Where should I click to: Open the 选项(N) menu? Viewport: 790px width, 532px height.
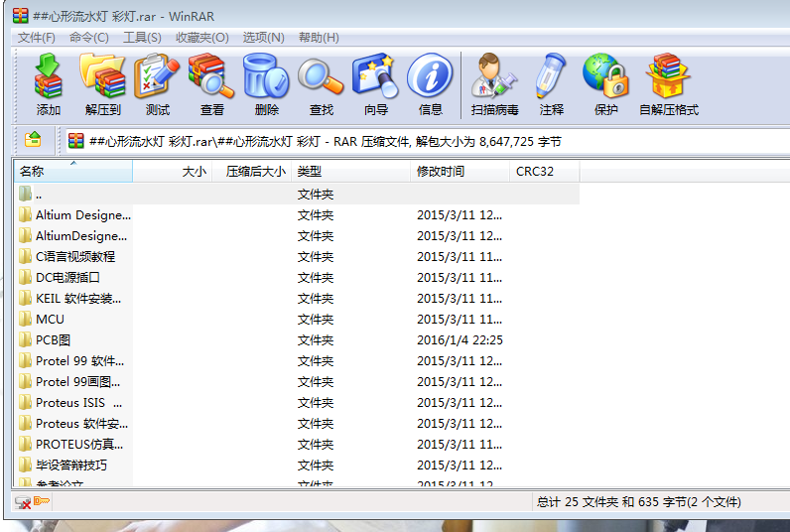point(264,38)
